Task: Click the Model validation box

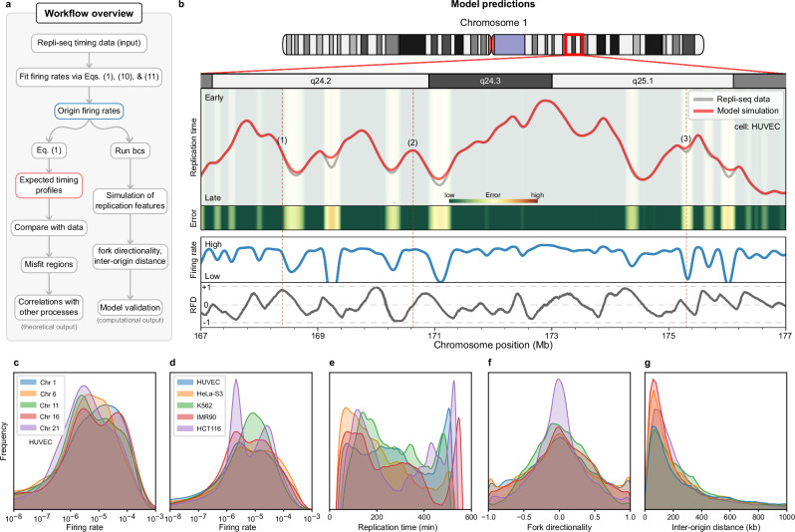Action: (x=130, y=307)
